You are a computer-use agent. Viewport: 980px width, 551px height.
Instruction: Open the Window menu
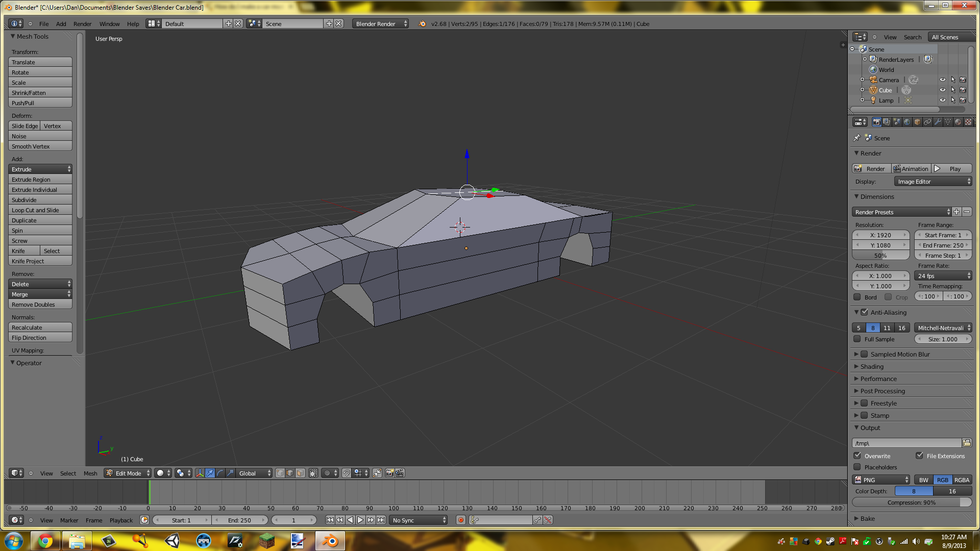point(109,23)
